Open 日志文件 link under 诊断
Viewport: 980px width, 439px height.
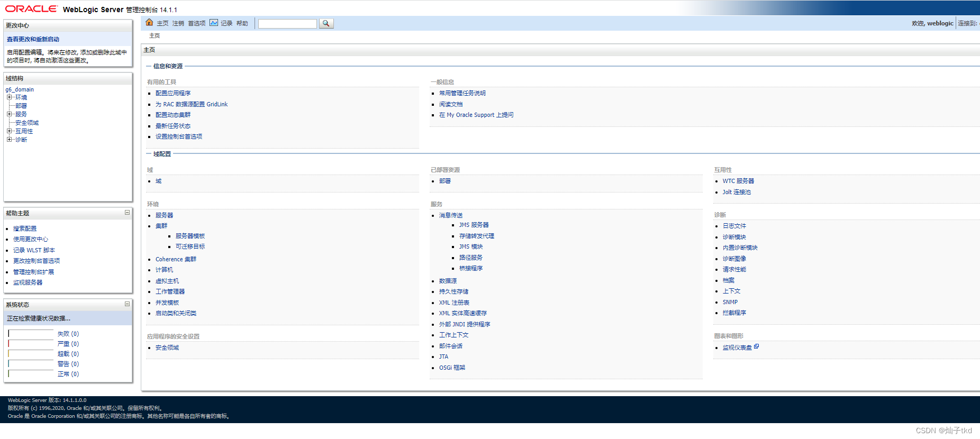[x=734, y=226]
